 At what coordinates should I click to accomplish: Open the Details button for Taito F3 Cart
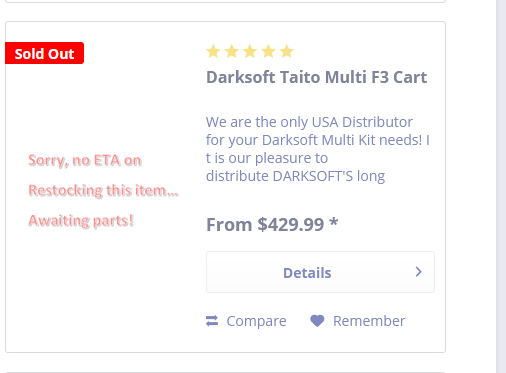(320, 272)
